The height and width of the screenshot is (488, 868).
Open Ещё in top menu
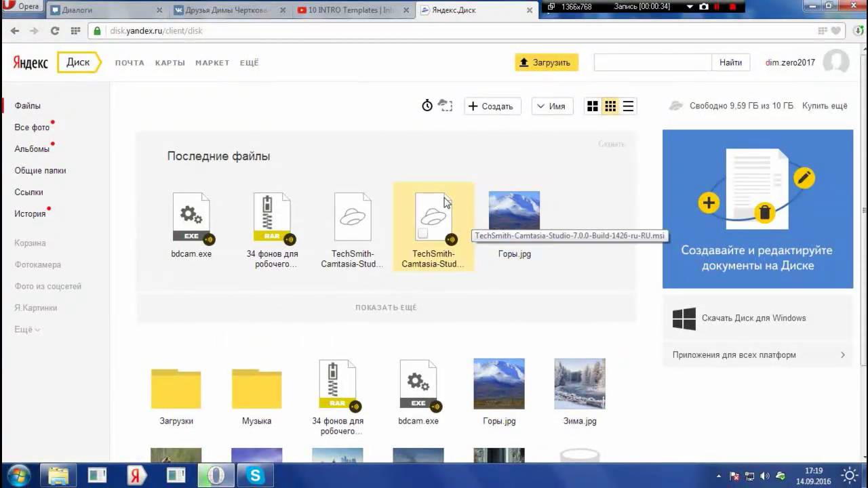[249, 62]
